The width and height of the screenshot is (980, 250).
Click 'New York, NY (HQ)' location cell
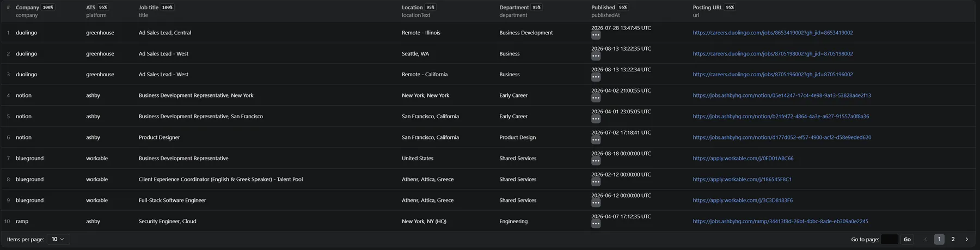click(424, 222)
